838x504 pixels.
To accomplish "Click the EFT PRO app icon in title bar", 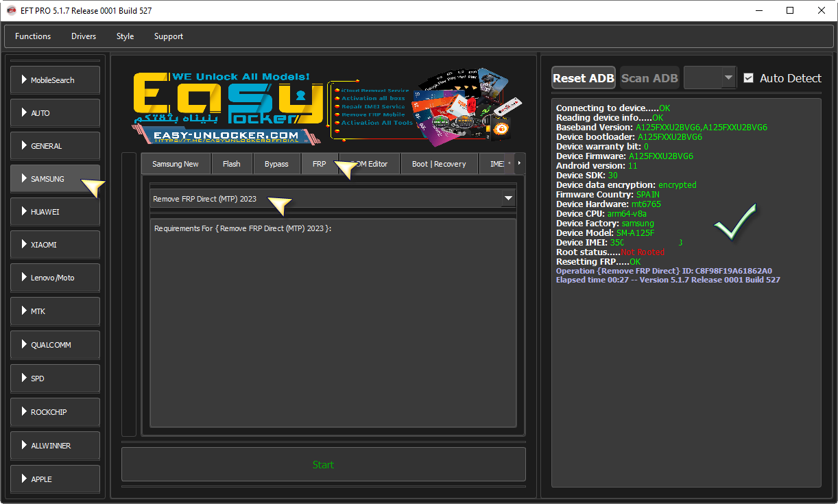I will [x=12, y=11].
